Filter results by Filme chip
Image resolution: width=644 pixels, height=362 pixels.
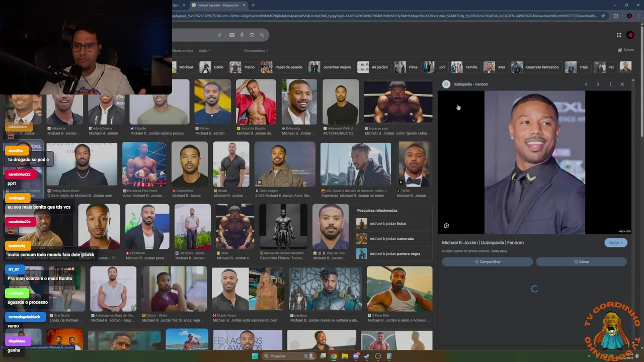tap(407, 67)
